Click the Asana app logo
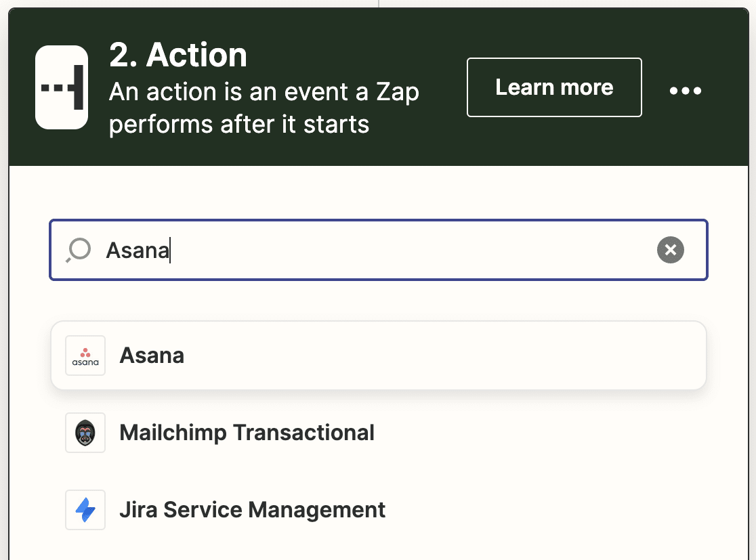Screen dimensions: 756x560 coord(85,356)
